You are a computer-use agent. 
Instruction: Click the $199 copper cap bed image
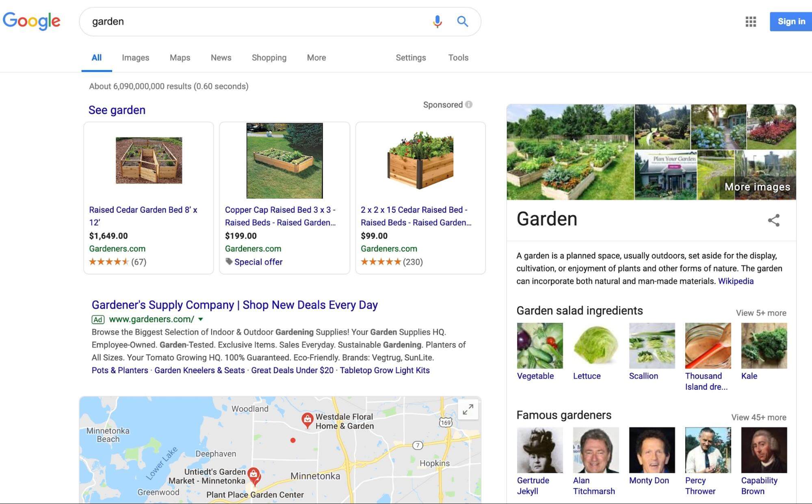click(x=284, y=160)
